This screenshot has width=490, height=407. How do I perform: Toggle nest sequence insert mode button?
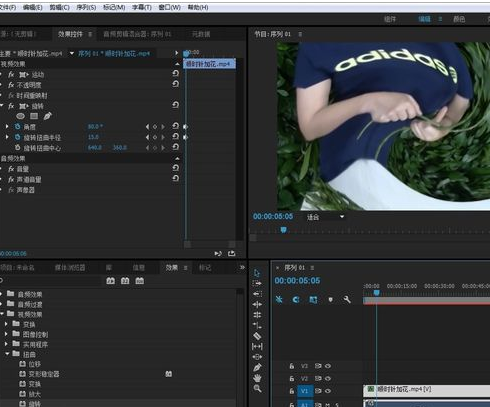tap(279, 299)
